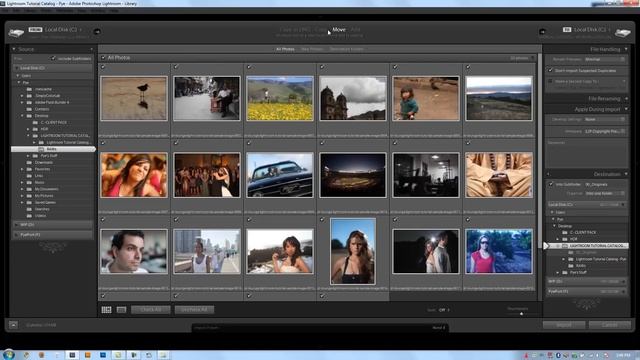This screenshot has height=360, width=640.
Task: Toggle the Into Subfolder checkbox
Action: (x=551, y=184)
